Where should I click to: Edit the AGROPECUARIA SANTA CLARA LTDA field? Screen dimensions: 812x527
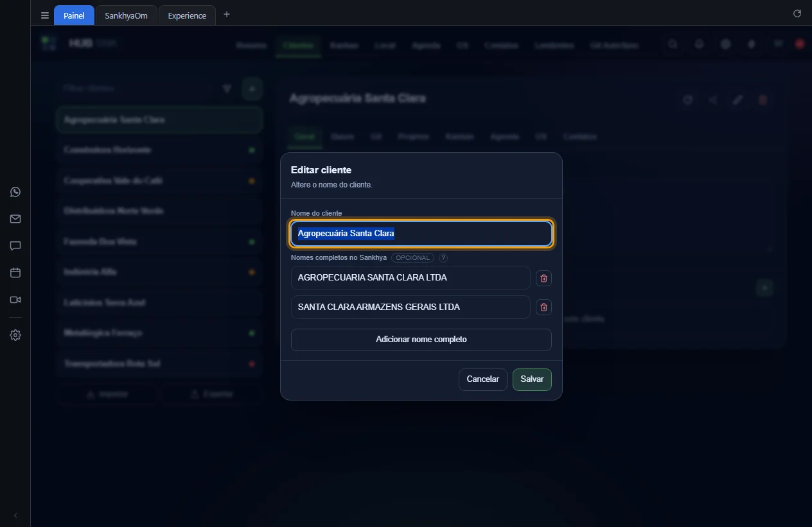coord(410,278)
